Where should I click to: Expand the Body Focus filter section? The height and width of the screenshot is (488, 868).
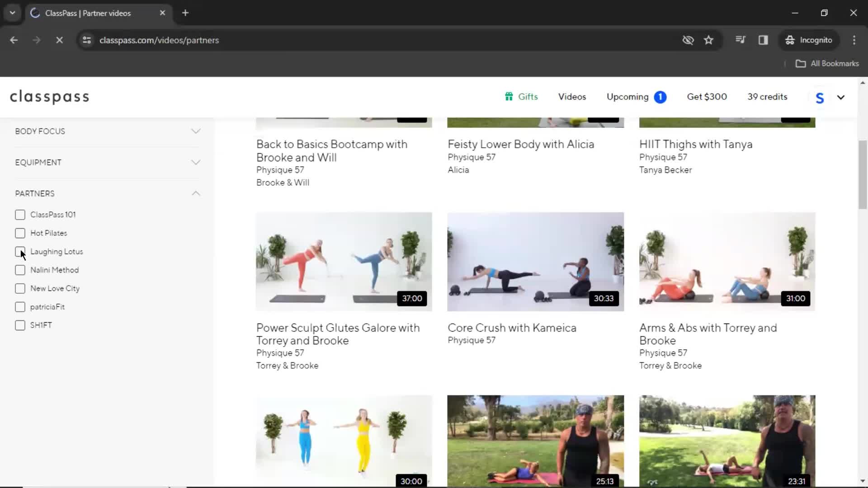[x=108, y=131]
